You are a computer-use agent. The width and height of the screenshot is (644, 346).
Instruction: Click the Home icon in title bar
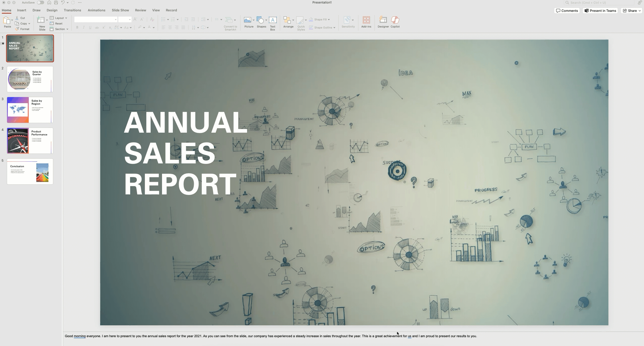click(49, 3)
